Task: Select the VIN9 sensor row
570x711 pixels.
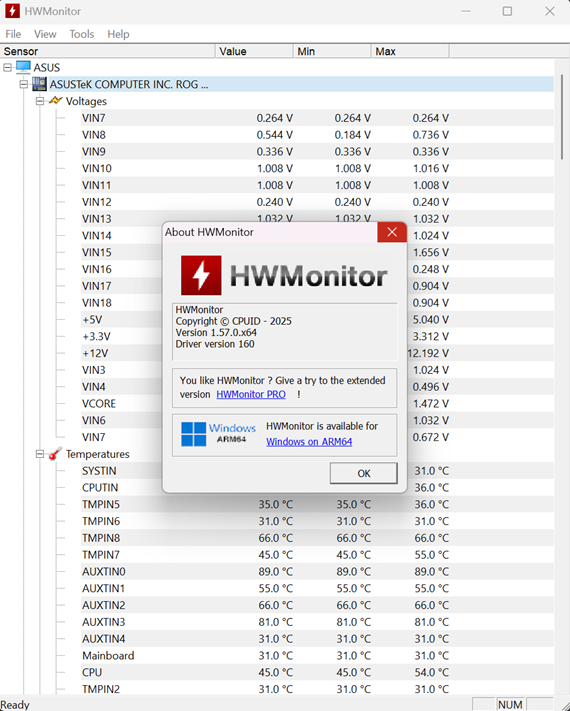Action: point(317,151)
